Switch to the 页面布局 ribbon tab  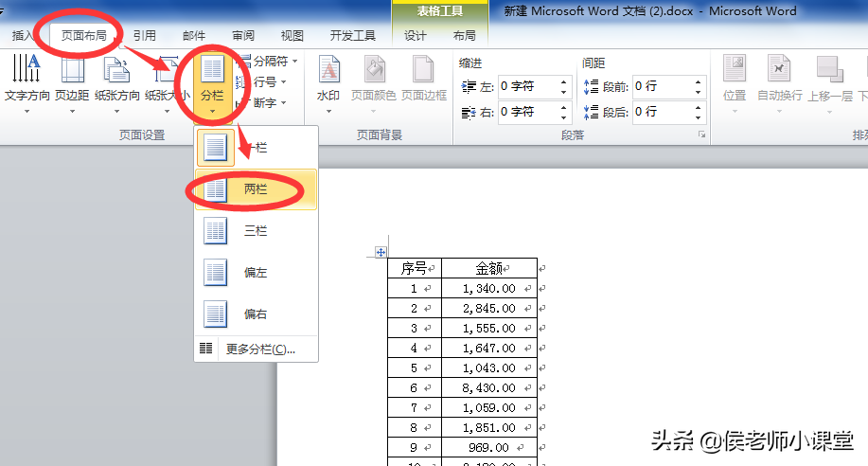83,36
